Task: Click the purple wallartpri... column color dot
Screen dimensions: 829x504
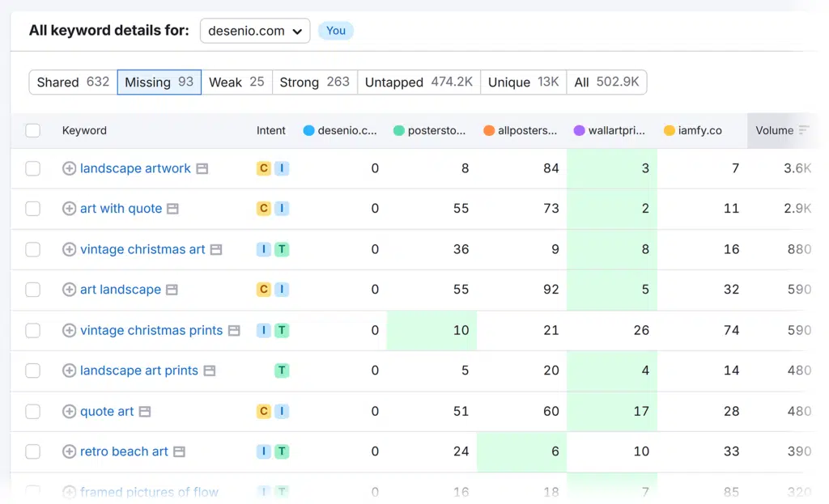Action: (579, 130)
